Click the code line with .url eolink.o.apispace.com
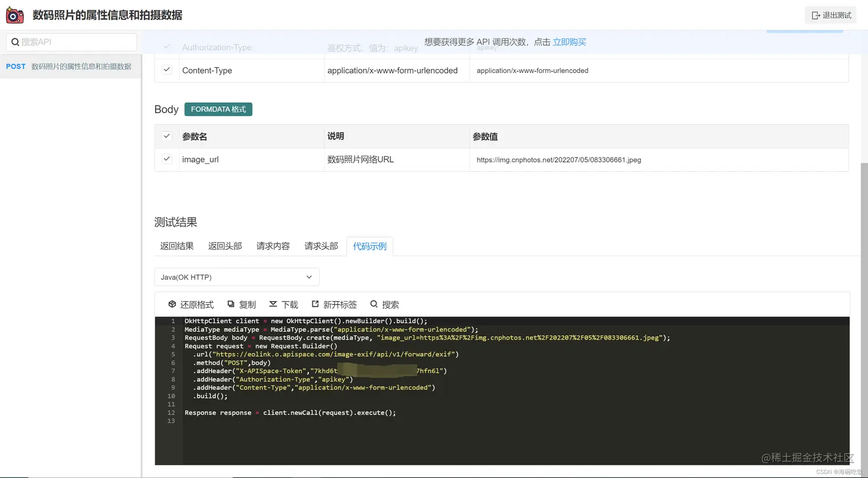Image resolution: width=868 pixels, height=478 pixels. click(325, 354)
